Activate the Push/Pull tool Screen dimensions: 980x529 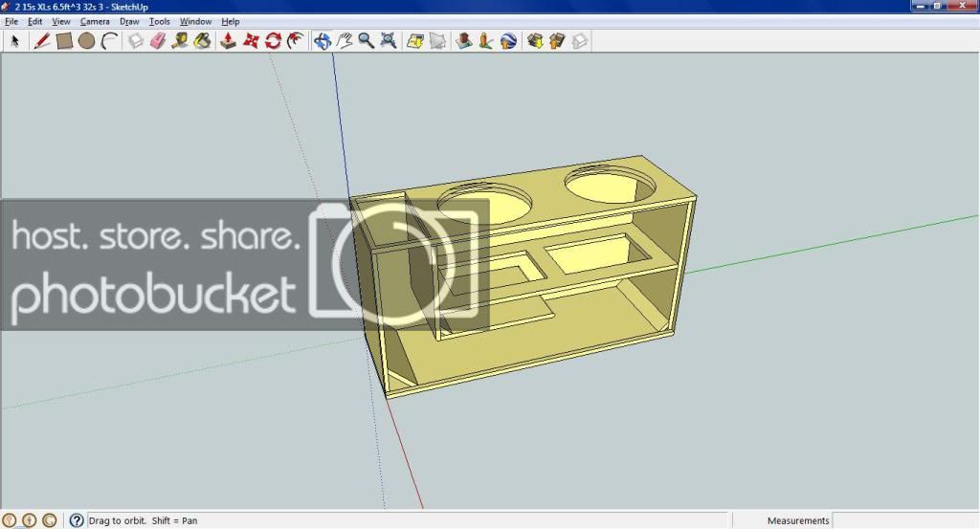pos(228,41)
